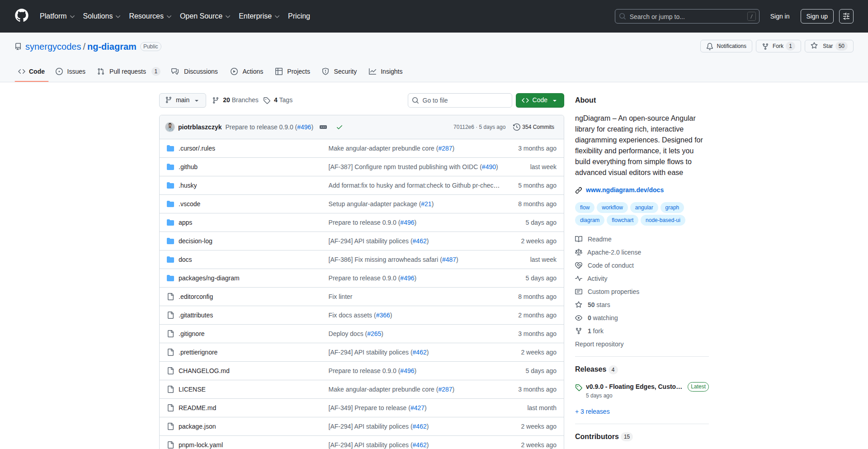Switch to the Issues tab
This screenshot has height=449, width=868.
71,71
